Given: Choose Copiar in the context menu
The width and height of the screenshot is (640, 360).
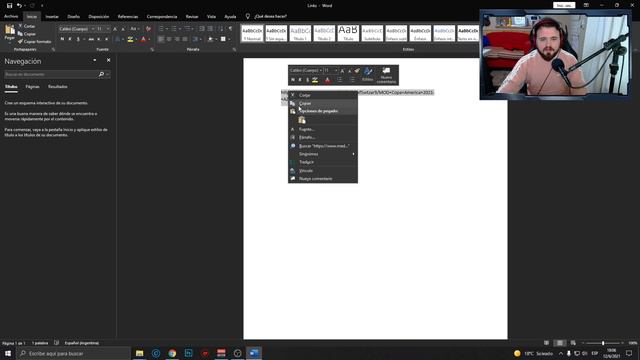Looking at the screenshot, I should click(323, 103).
